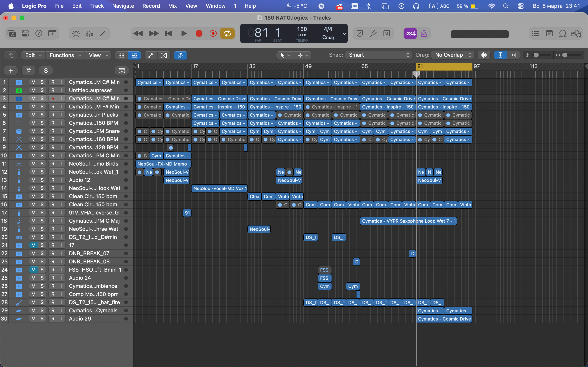
Task: Mute the DNB_BREAK_07 track
Action: 33,253
